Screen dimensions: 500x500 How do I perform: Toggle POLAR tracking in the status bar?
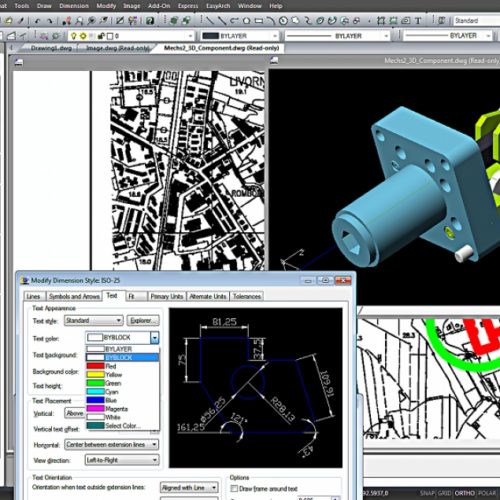tap(487, 493)
